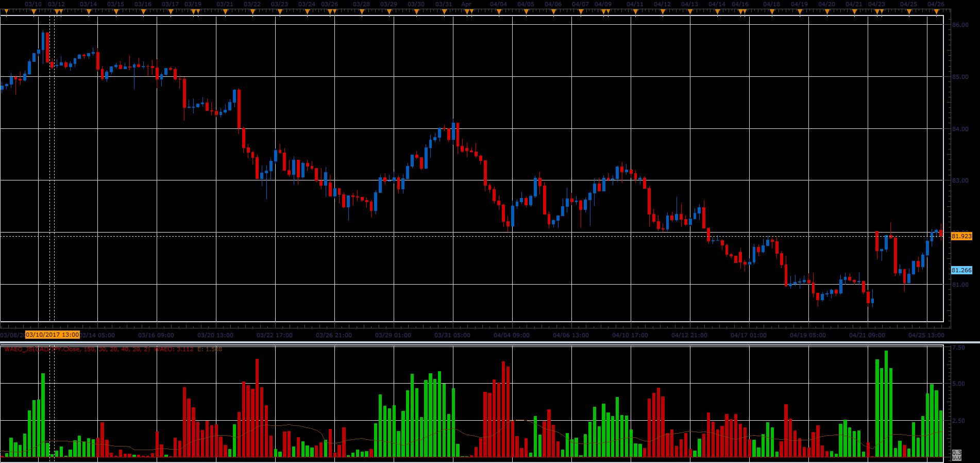Click the 04/10 17:00 time axis label
Screen dimensions: 980x463
[630, 335]
